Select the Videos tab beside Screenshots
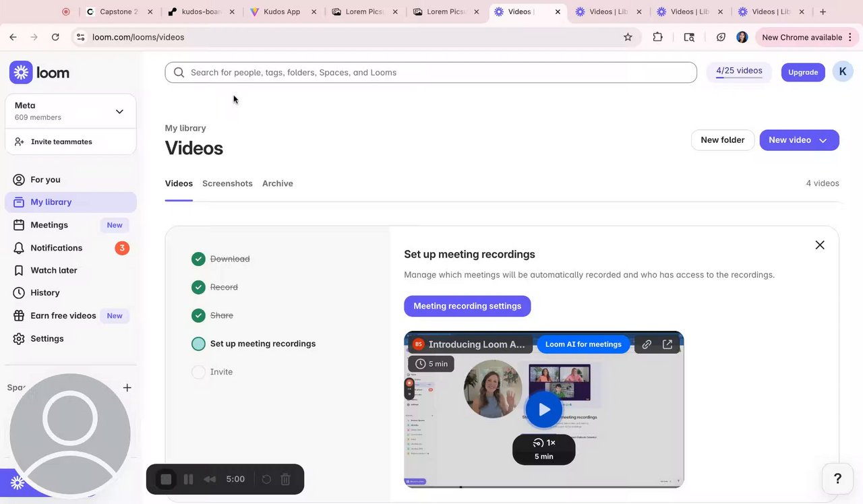863x504 pixels. click(x=179, y=183)
